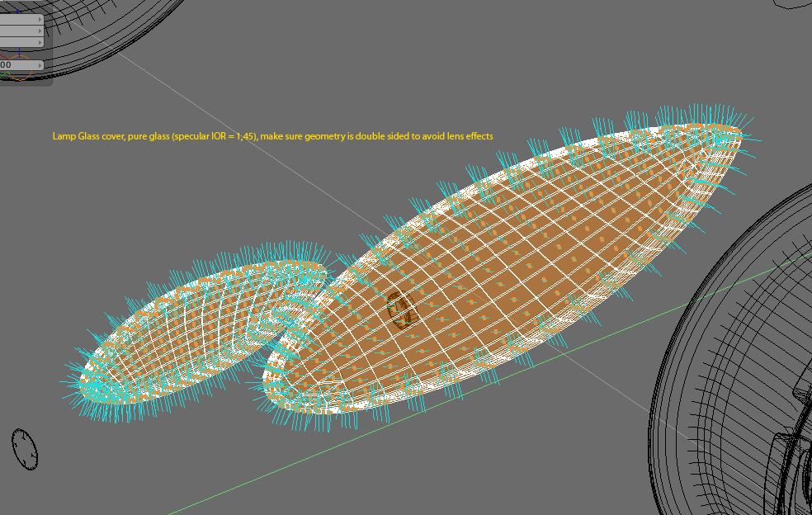Click the yellow Lamp Glass cover annotation text
Image resolution: width=812 pixels, height=515 pixels.
(x=272, y=136)
